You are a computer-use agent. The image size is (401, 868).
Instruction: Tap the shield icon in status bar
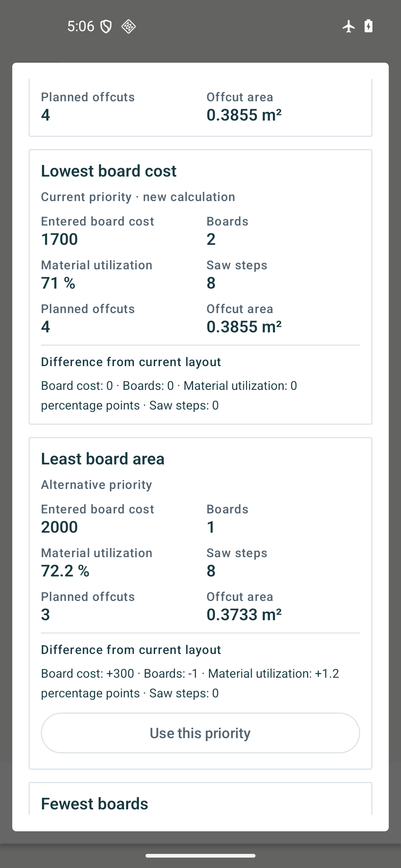coord(106,27)
